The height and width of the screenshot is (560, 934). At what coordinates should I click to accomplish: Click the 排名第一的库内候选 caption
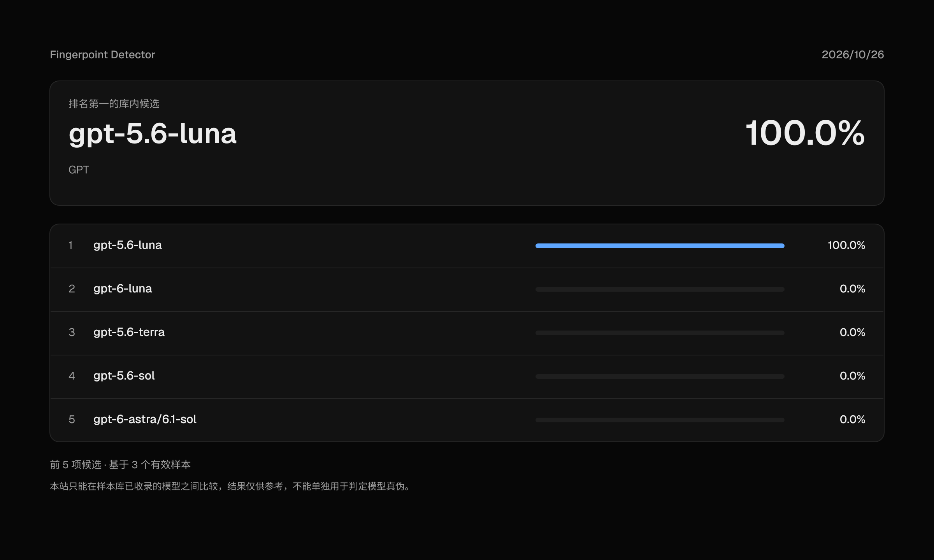114,103
